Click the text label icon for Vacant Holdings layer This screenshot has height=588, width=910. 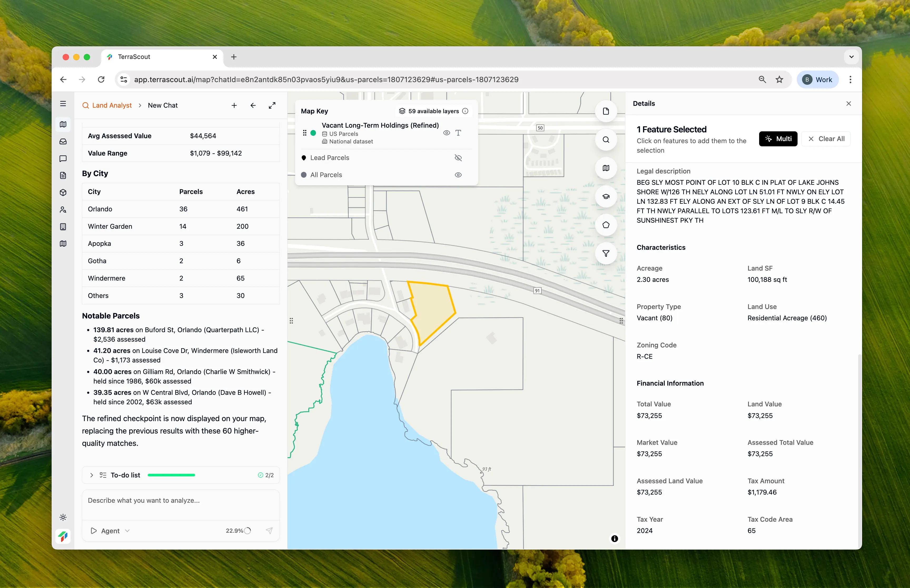coord(458,133)
